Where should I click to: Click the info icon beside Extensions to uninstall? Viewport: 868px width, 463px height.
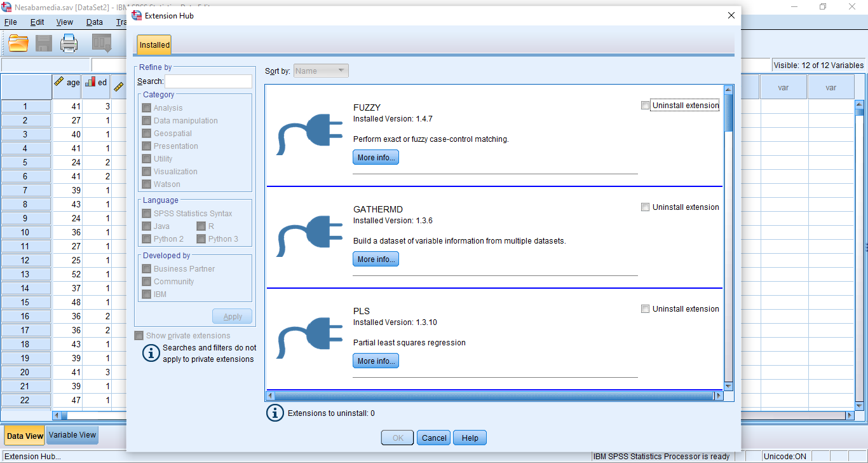point(275,413)
